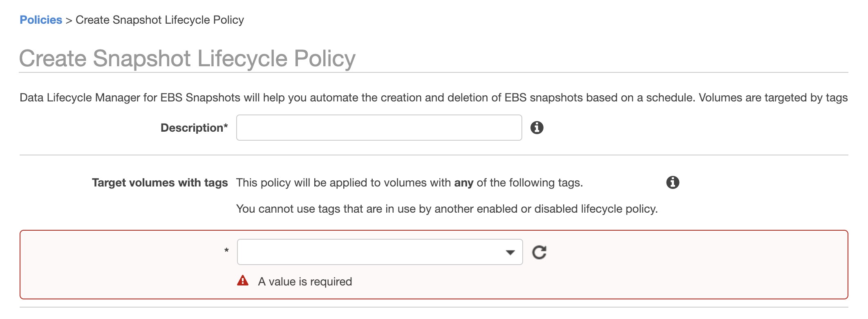
Task: Click the "You cannot use tags" notice text
Action: tap(447, 209)
